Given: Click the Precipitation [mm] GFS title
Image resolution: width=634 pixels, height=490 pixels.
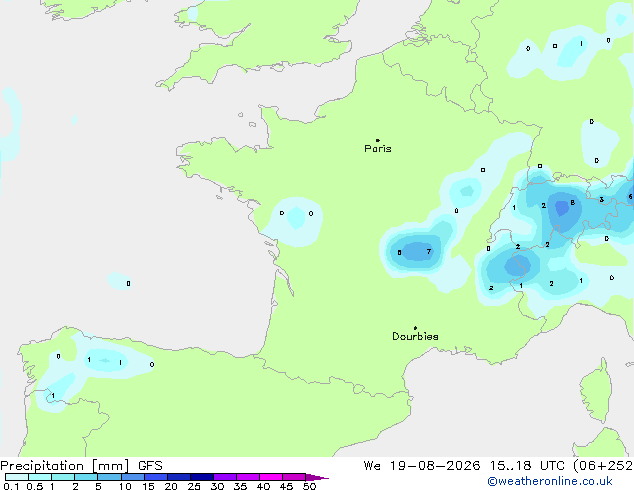Looking at the screenshot, I should click(x=81, y=466).
